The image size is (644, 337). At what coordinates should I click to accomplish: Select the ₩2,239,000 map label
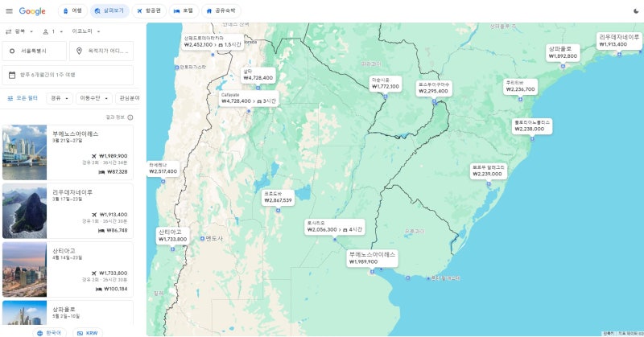[489, 171]
